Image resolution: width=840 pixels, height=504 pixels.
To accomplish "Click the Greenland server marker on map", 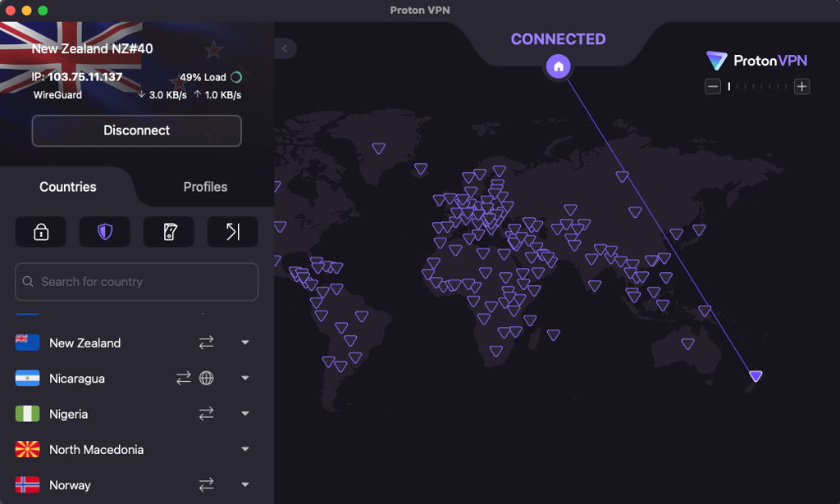I will [379, 148].
